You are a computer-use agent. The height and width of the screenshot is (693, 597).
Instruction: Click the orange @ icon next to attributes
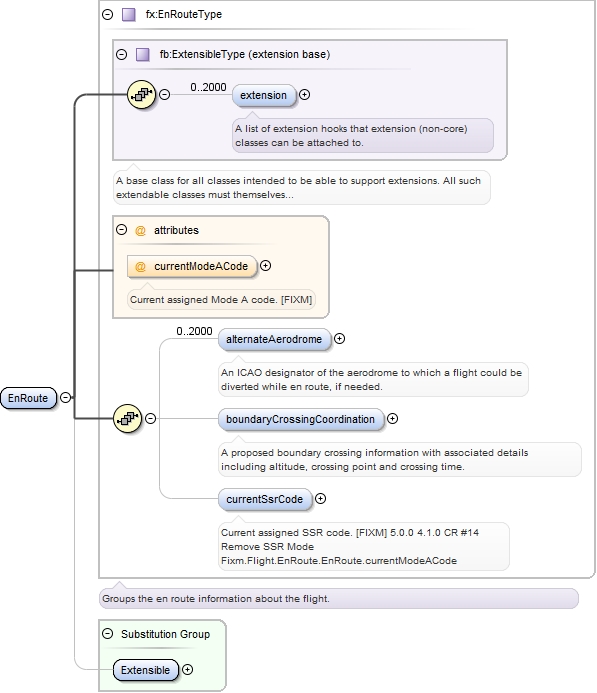tap(140, 230)
